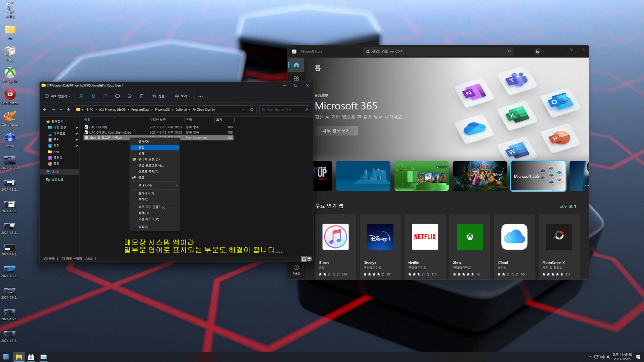The image size is (644, 362).
Task: Choose Open with (연결 프로그램) in context menu
Action: (x=155, y=166)
